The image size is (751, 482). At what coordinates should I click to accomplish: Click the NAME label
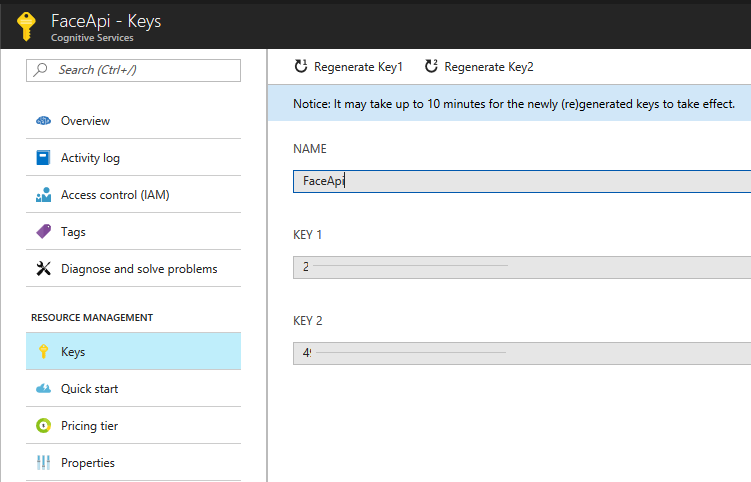pos(309,149)
